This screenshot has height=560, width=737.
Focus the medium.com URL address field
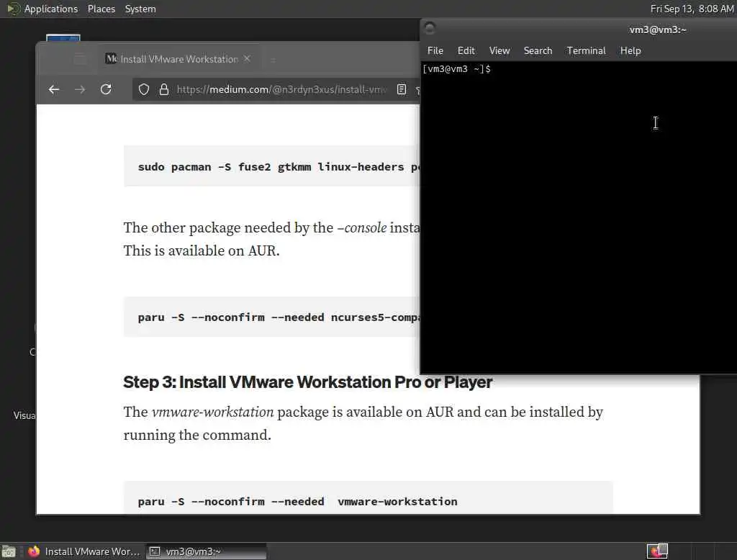coord(281,89)
